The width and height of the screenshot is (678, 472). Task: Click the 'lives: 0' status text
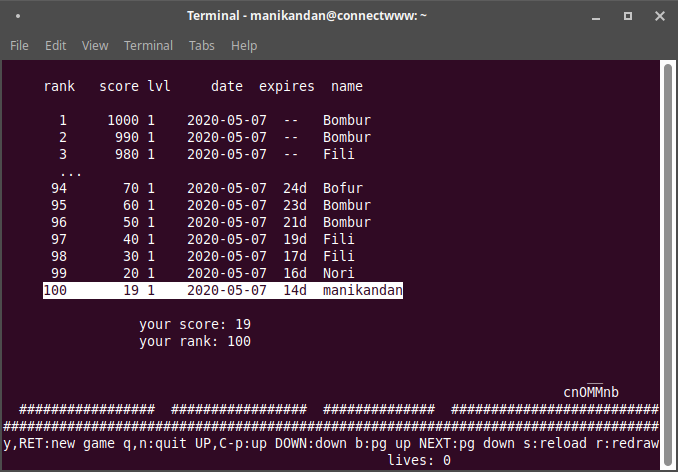[419, 460]
